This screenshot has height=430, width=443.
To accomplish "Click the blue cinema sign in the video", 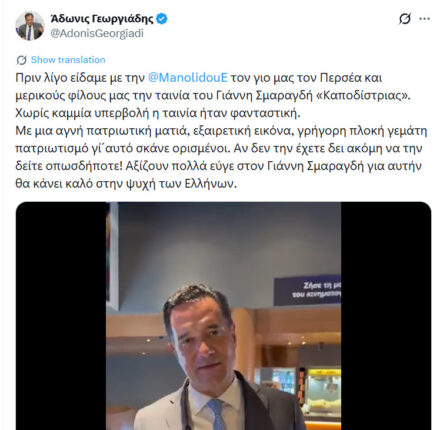I will (307, 290).
